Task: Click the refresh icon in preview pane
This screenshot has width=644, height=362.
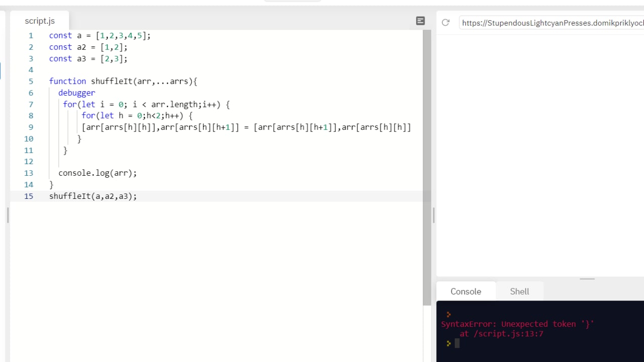Action: click(x=445, y=22)
